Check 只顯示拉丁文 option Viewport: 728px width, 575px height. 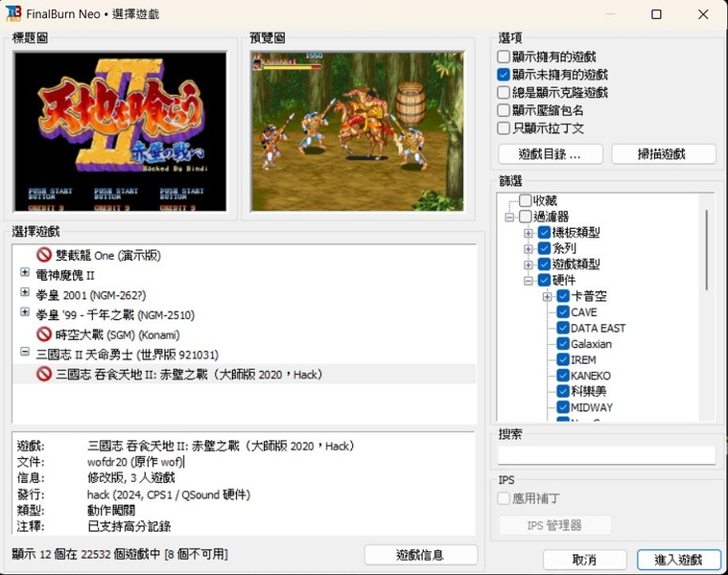504,128
